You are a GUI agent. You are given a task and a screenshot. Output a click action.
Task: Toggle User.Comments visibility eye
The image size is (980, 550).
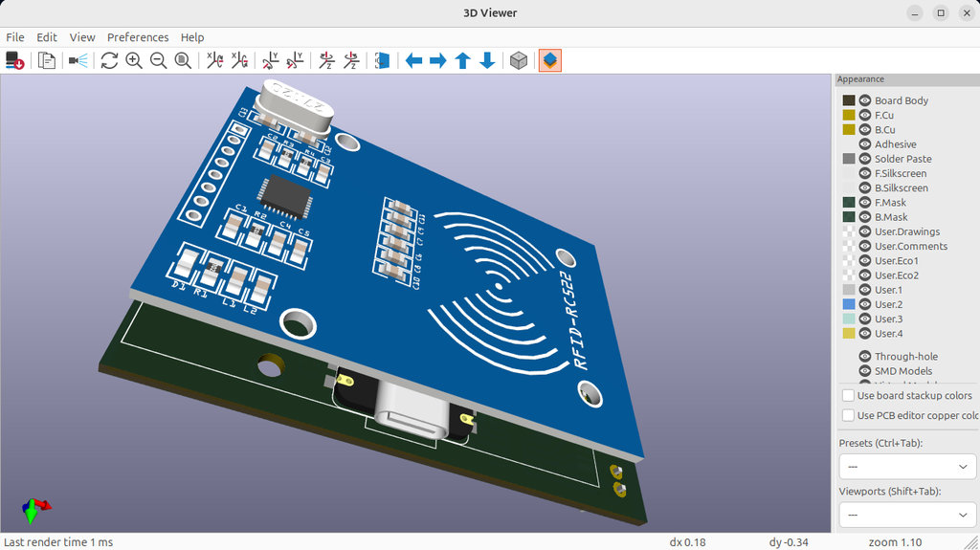865,246
